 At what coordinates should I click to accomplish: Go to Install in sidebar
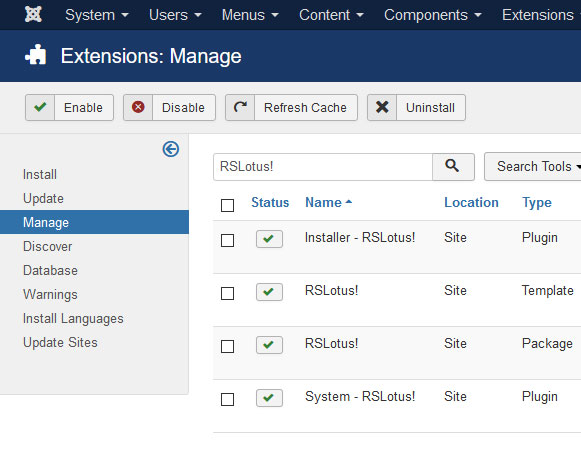click(40, 174)
